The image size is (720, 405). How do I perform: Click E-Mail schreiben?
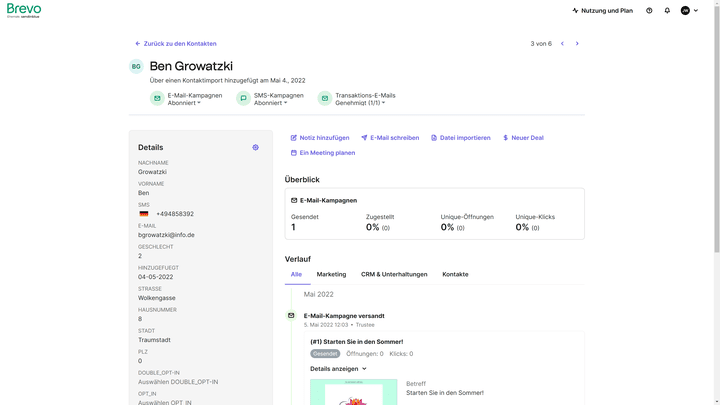click(390, 138)
